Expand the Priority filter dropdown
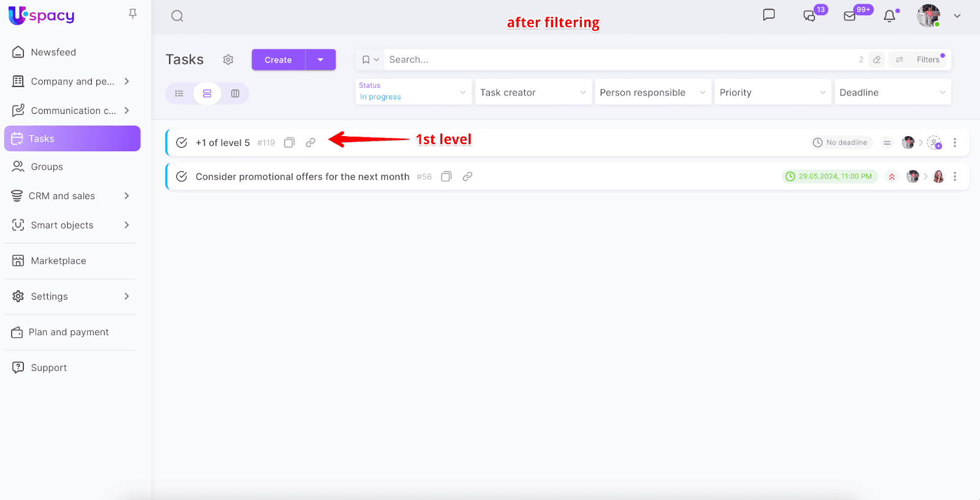Screen dimensions: 980x500 pyautogui.click(x=772, y=93)
